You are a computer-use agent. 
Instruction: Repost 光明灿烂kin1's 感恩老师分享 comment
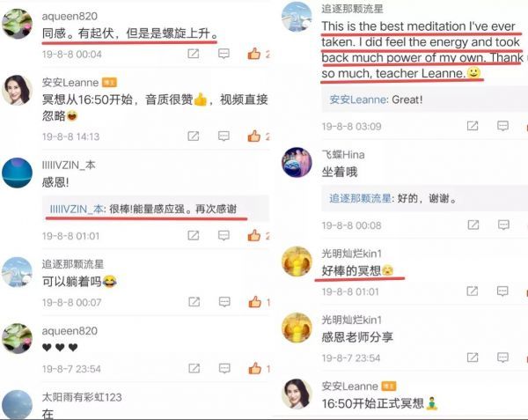(473, 357)
